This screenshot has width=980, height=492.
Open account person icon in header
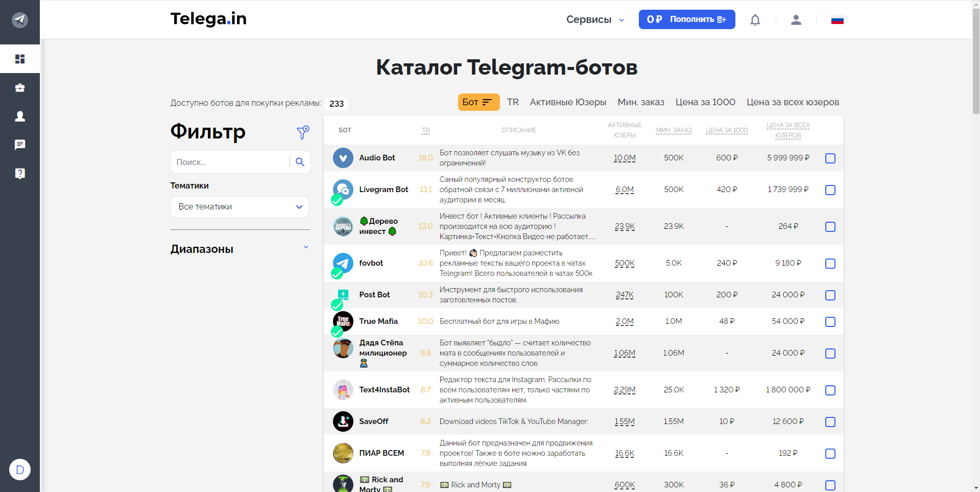pyautogui.click(x=796, y=20)
